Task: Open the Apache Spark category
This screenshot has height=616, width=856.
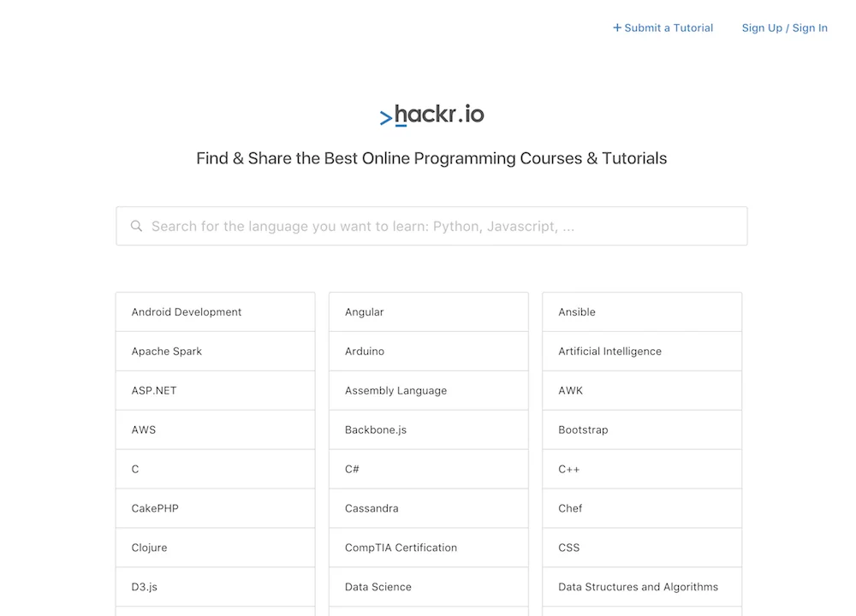Action: coord(166,351)
